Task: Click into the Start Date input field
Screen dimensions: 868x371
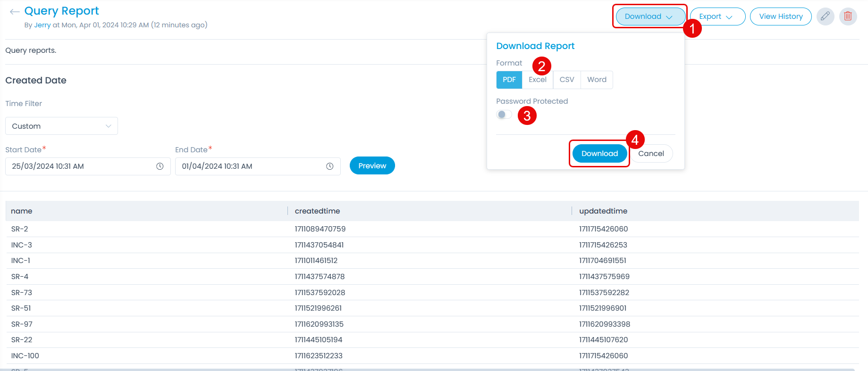Action: coord(80,166)
